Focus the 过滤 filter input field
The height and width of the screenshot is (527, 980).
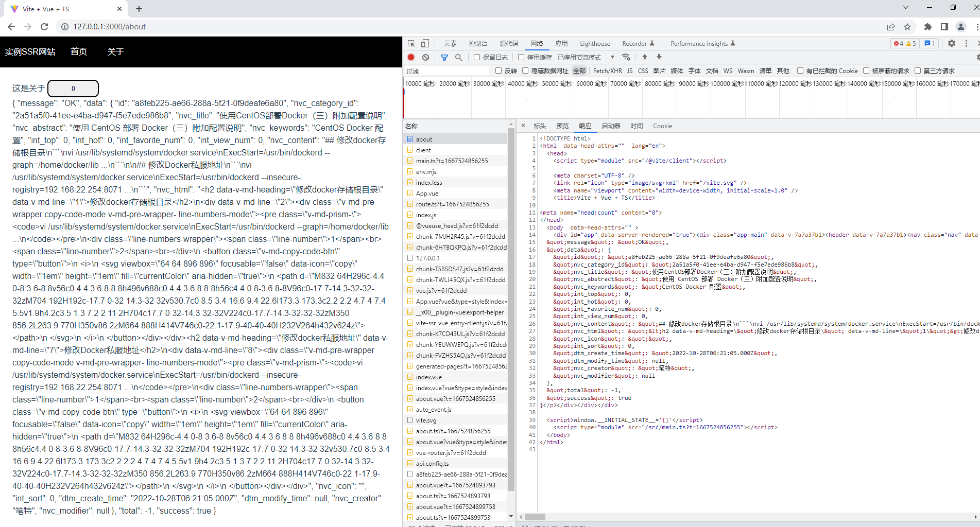click(446, 71)
